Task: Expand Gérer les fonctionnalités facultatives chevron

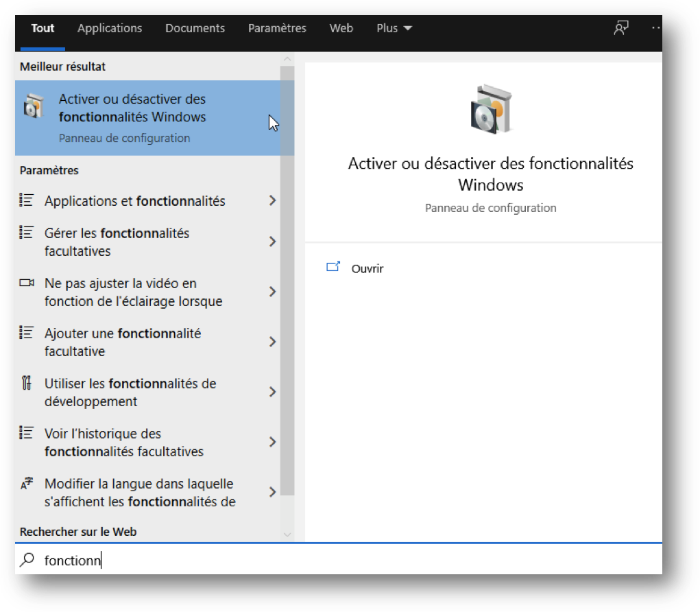Action: point(272,242)
